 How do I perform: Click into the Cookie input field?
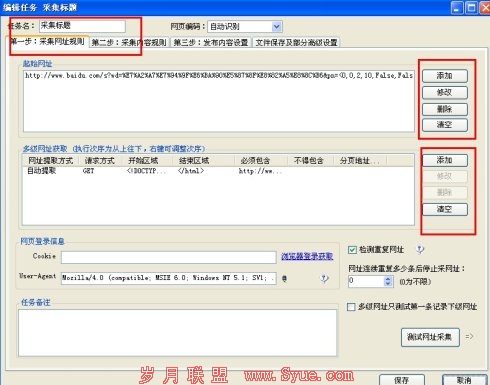point(168,257)
